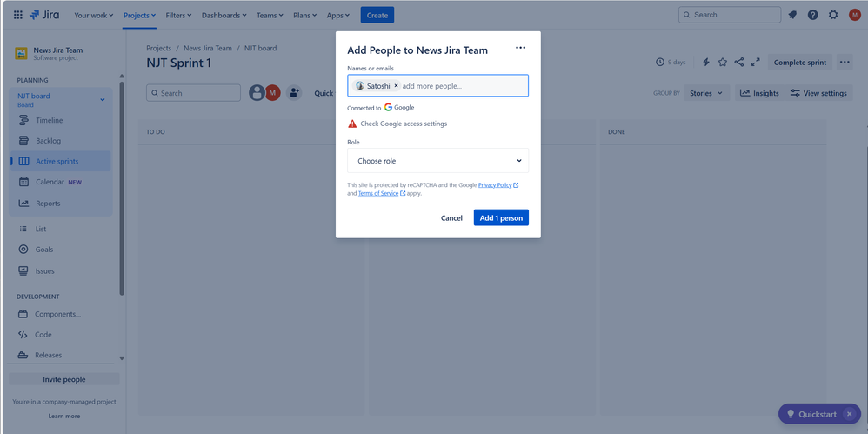868x434 pixels.
Task: Open the Your work menu
Action: tap(94, 15)
